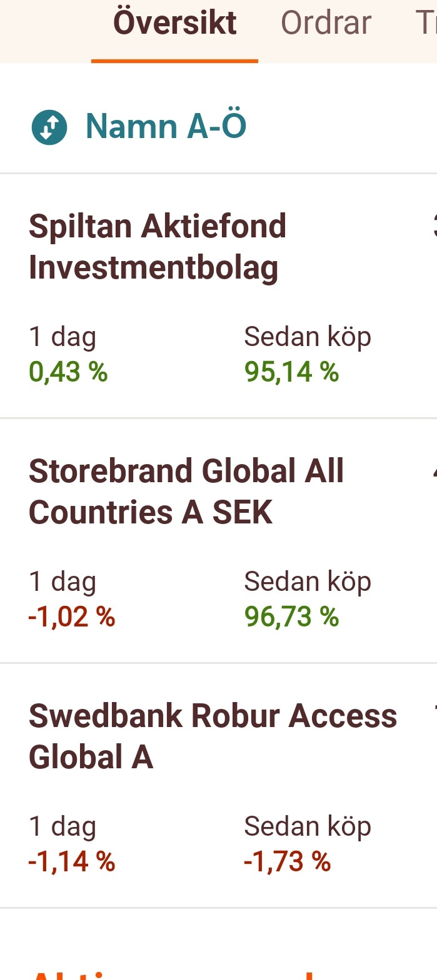This screenshot has width=437, height=980.
Task: Tap Storebrand's 96,73 % since-purchase return
Action: tap(291, 617)
